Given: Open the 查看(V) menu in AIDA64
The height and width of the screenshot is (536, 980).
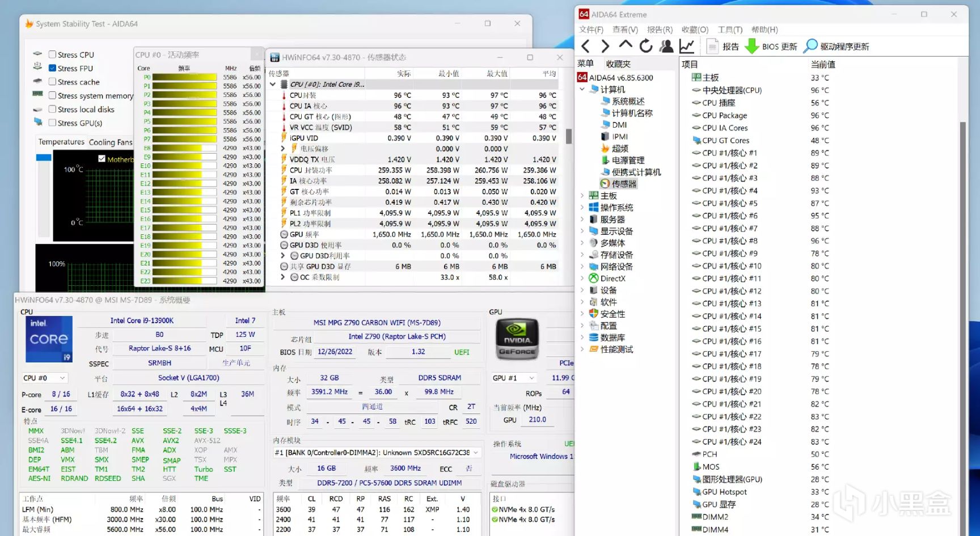Looking at the screenshot, I should pos(625,29).
